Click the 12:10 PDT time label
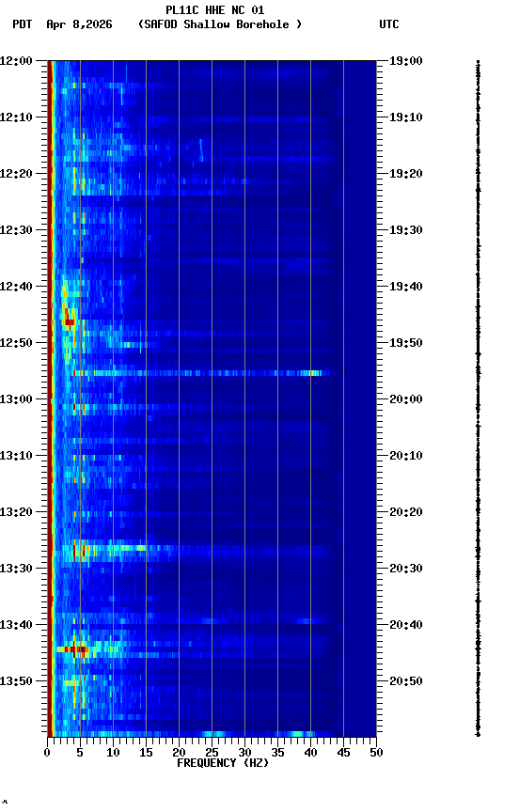 coord(16,117)
